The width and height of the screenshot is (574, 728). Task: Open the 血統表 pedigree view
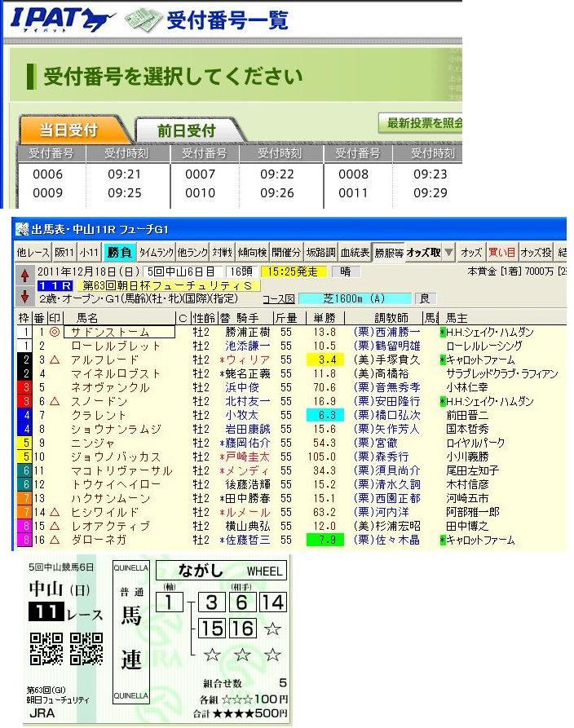(355, 252)
